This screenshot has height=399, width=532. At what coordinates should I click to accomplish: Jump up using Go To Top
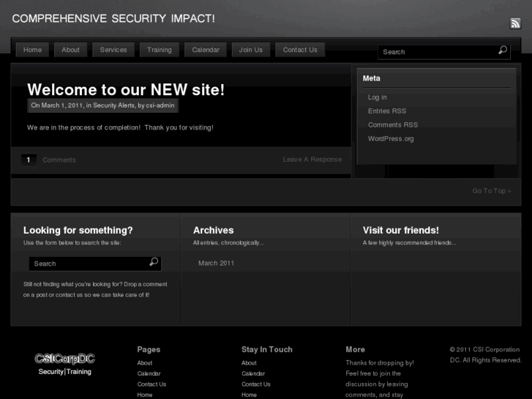click(492, 191)
